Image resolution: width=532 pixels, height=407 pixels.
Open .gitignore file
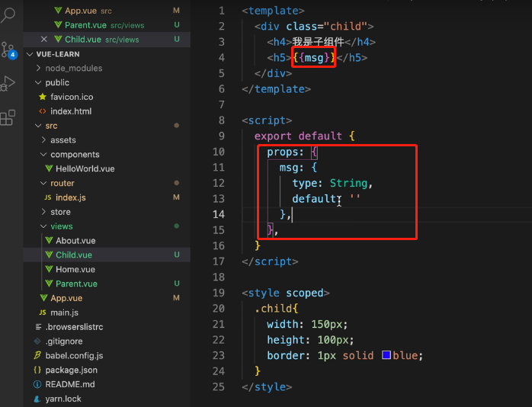click(x=107, y=341)
